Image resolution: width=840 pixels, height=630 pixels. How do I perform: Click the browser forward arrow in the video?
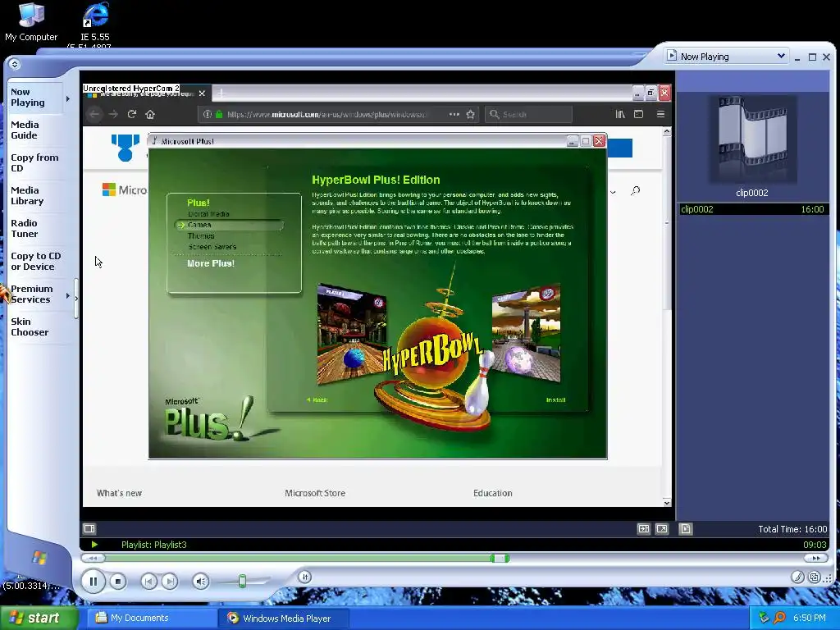point(113,114)
